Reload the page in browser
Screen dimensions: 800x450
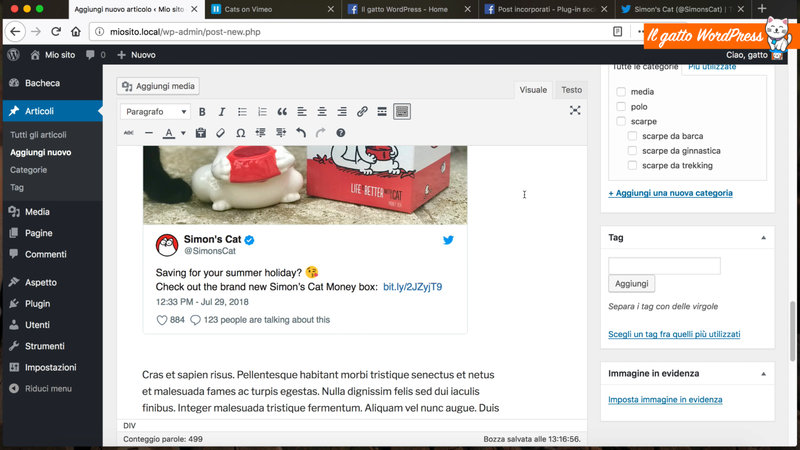coord(56,32)
